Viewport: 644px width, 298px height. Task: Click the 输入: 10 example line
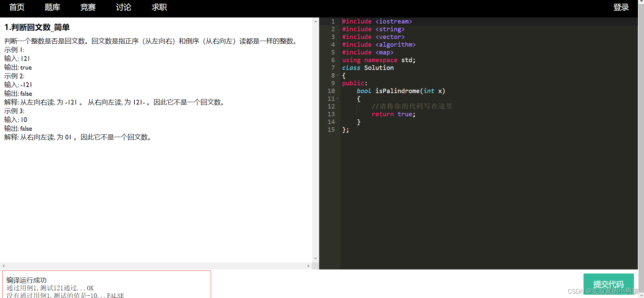(16, 120)
